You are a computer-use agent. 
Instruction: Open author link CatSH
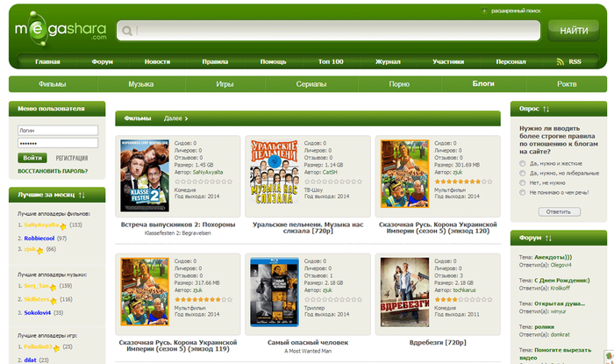tap(330, 172)
